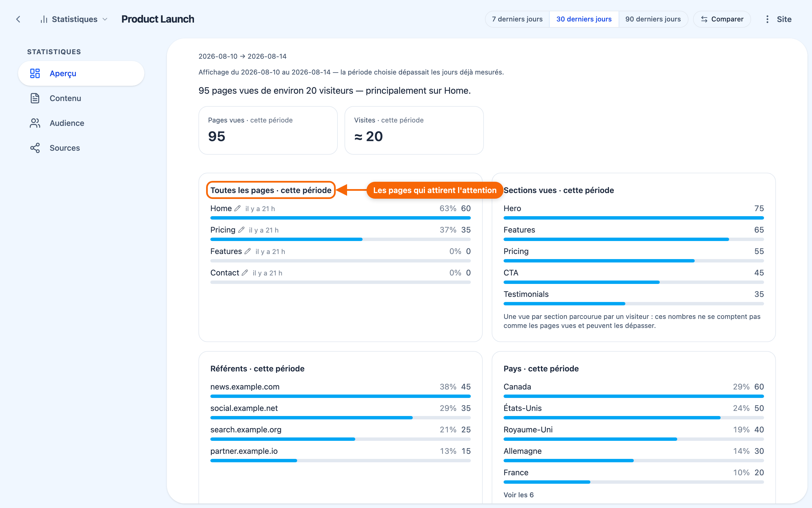The image size is (812, 508).
Task: Click the Hero section progress bar
Action: (x=634, y=218)
